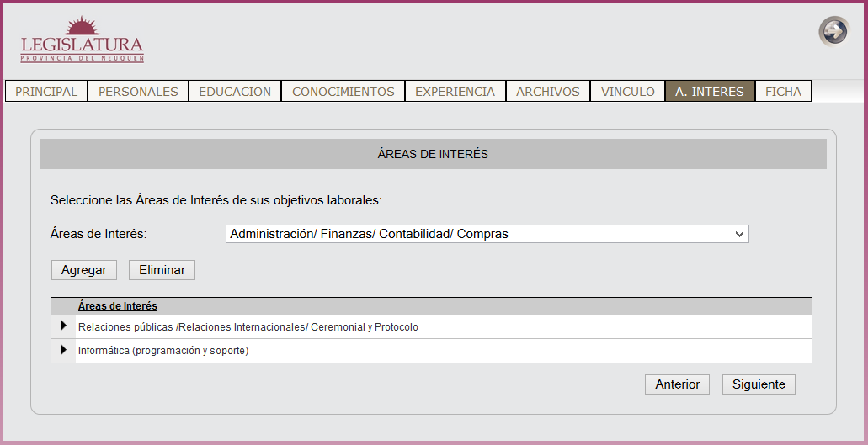Viewport: 868px width, 445px height.
Task: Go to the VINCULO tab
Action: pyautogui.click(x=627, y=92)
